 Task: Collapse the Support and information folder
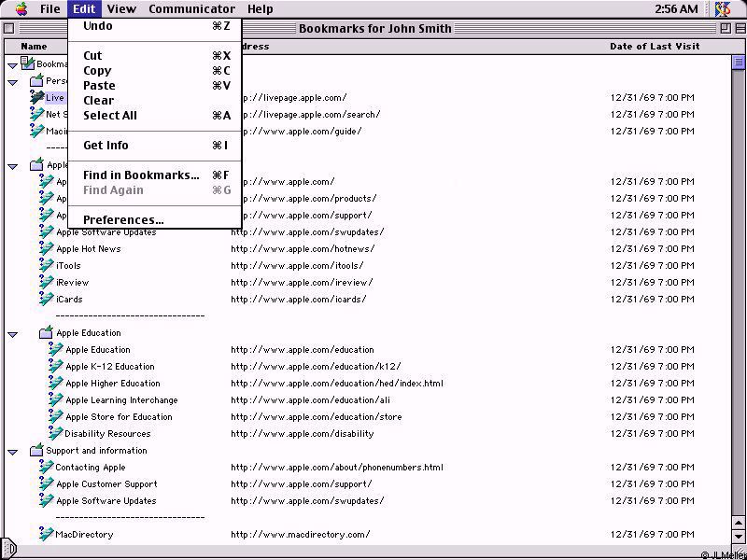click(x=13, y=452)
